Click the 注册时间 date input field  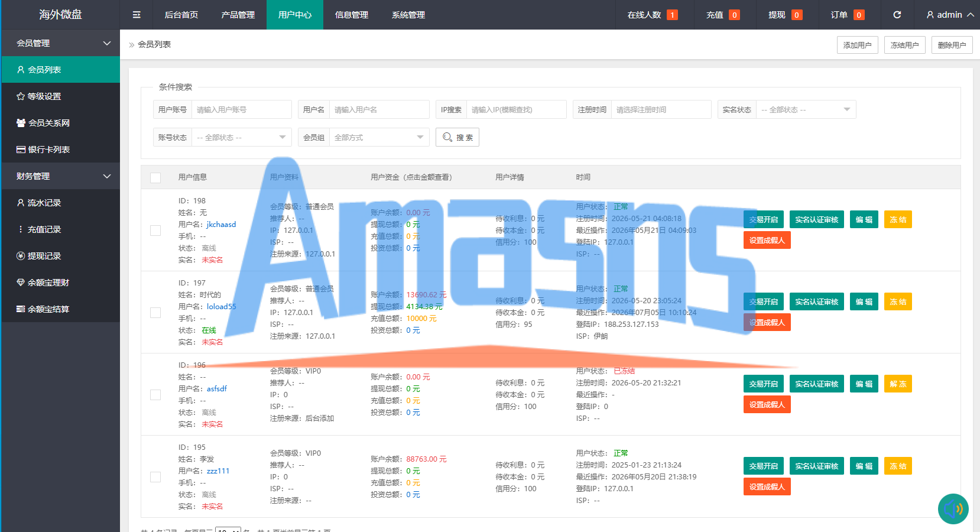coord(661,109)
